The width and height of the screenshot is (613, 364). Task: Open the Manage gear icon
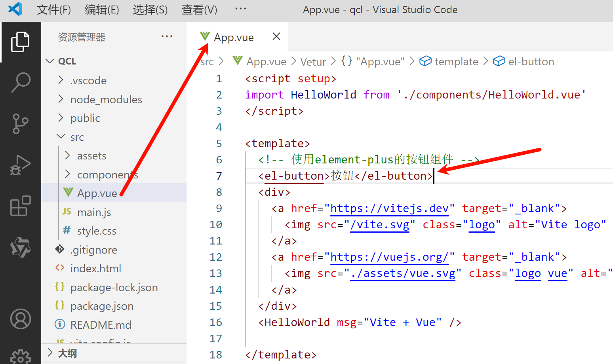click(20, 357)
